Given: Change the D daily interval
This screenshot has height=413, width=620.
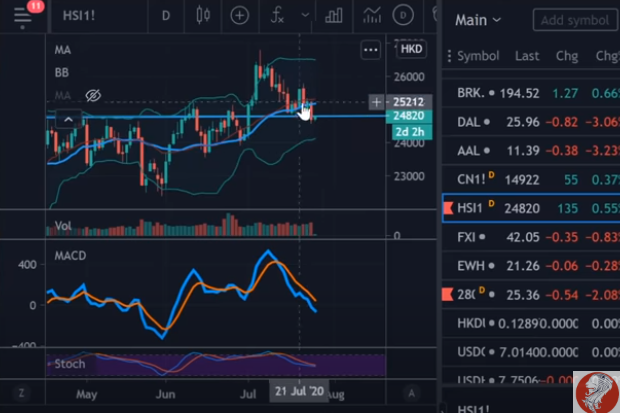Looking at the screenshot, I should (166, 16).
